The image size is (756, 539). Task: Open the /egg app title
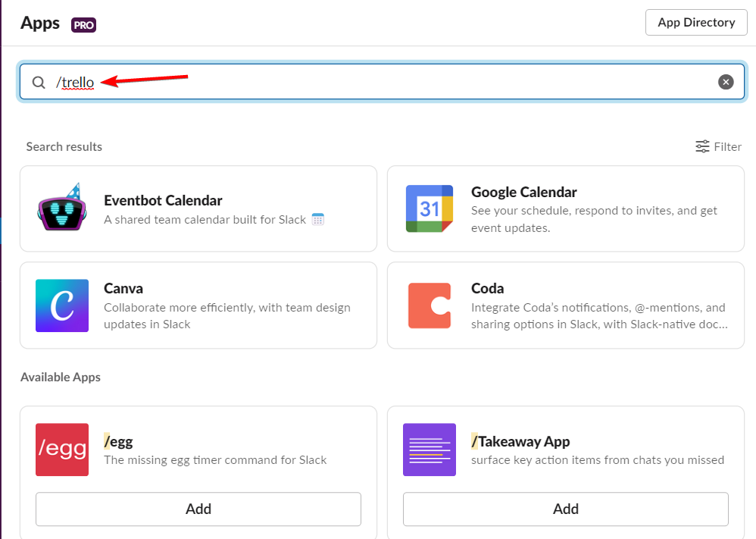[119, 441]
